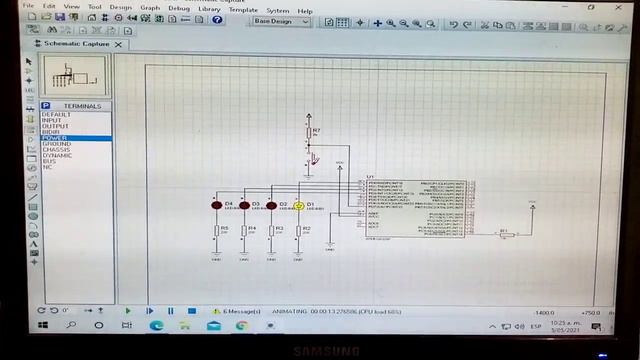Click the P pick button above TERMINALS
Screen dimensions: 640x360
click(46, 106)
